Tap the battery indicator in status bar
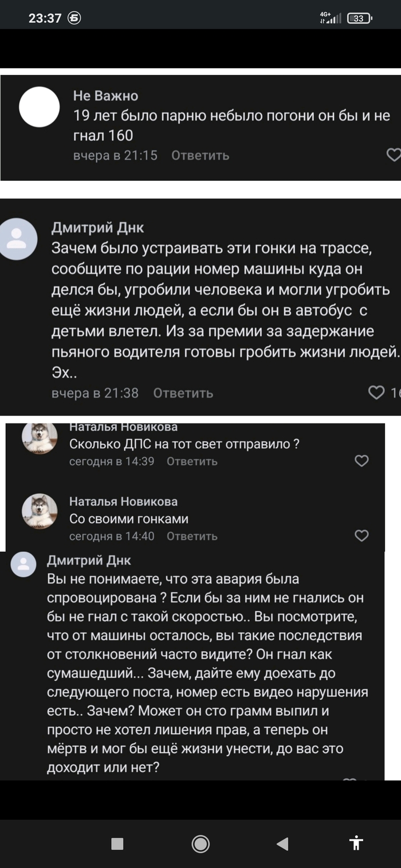Screen dimensions: 401x868 click(360, 18)
